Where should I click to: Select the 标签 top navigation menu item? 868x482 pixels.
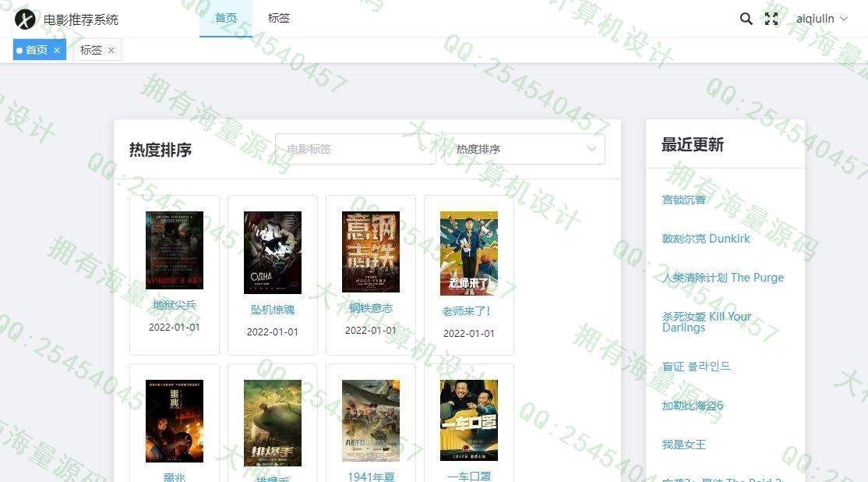(x=278, y=18)
